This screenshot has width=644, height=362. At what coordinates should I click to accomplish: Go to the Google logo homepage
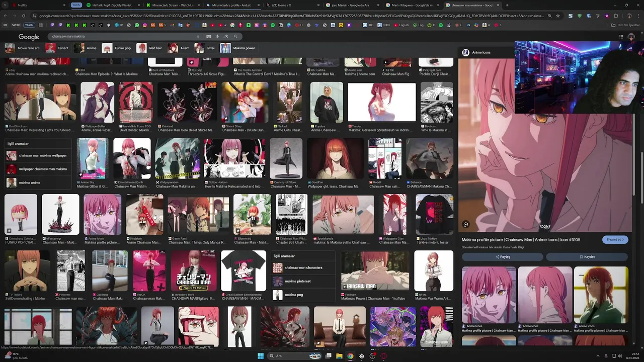click(29, 37)
